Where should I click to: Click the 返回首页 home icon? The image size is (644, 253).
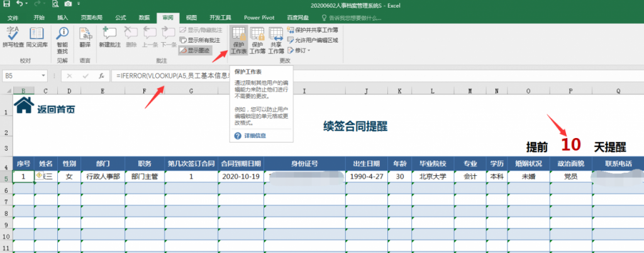tap(24, 105)
